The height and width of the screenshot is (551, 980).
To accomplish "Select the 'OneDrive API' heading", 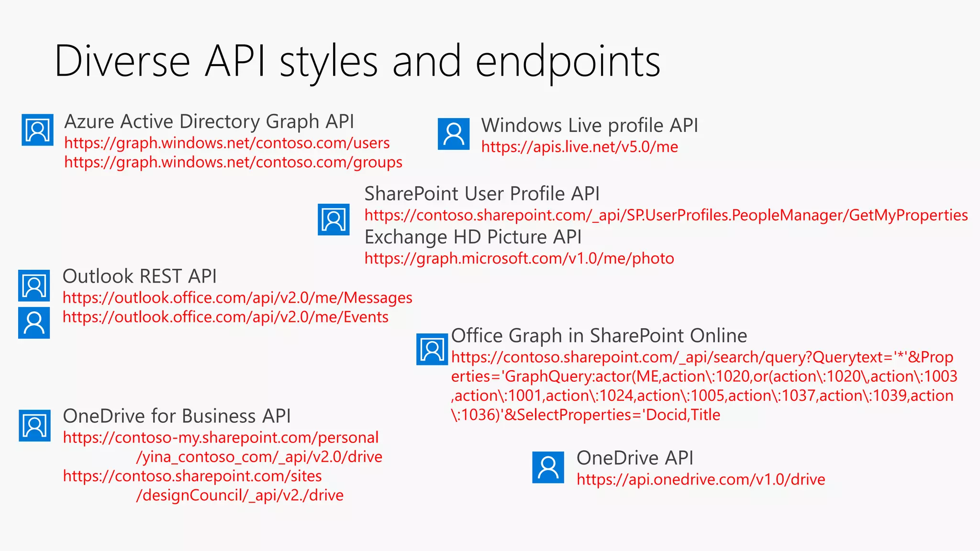I will [635, 458].
